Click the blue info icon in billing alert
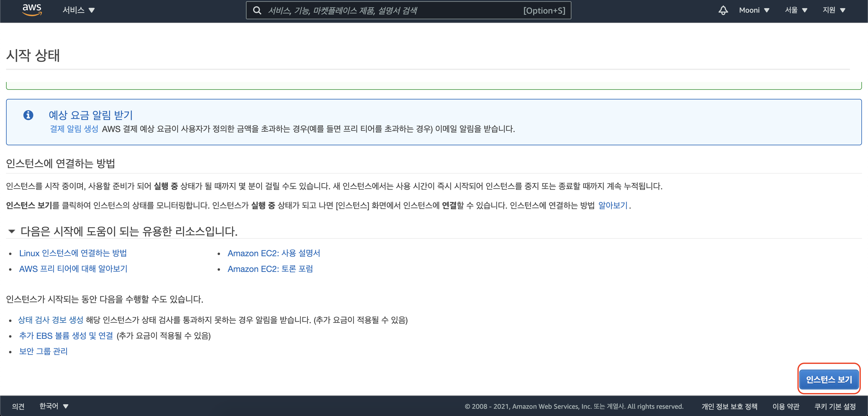 click(x=28, y=115)
